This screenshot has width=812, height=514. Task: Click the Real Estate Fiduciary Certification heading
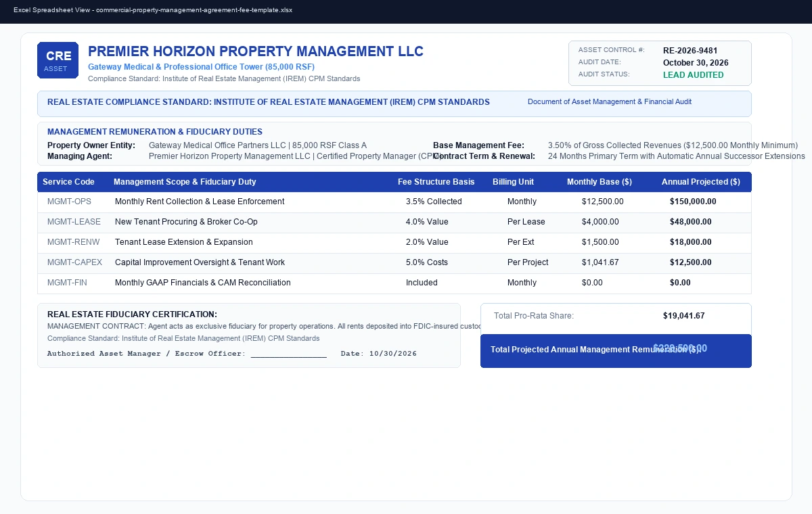pos(132,314)
